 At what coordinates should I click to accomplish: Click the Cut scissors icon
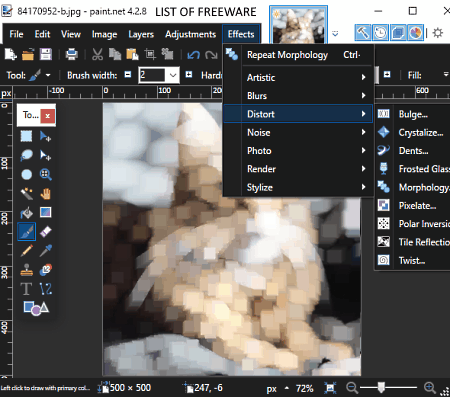97,54
